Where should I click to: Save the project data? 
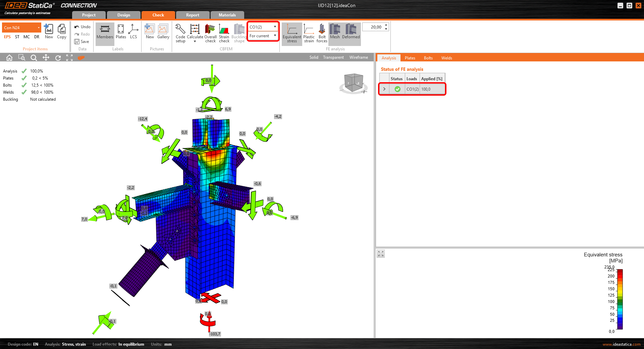pos(82,42)
